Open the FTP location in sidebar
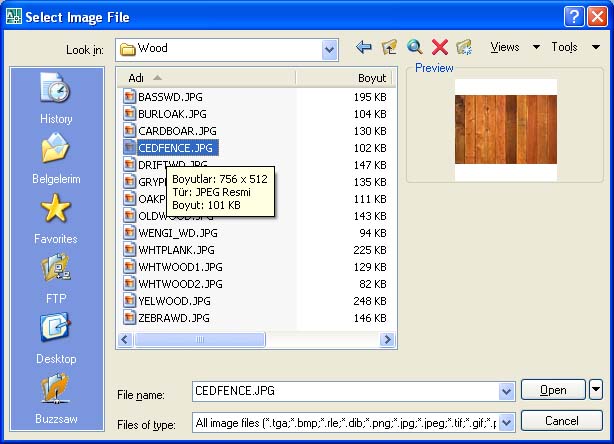614x444 pixels. click(56, 279)
